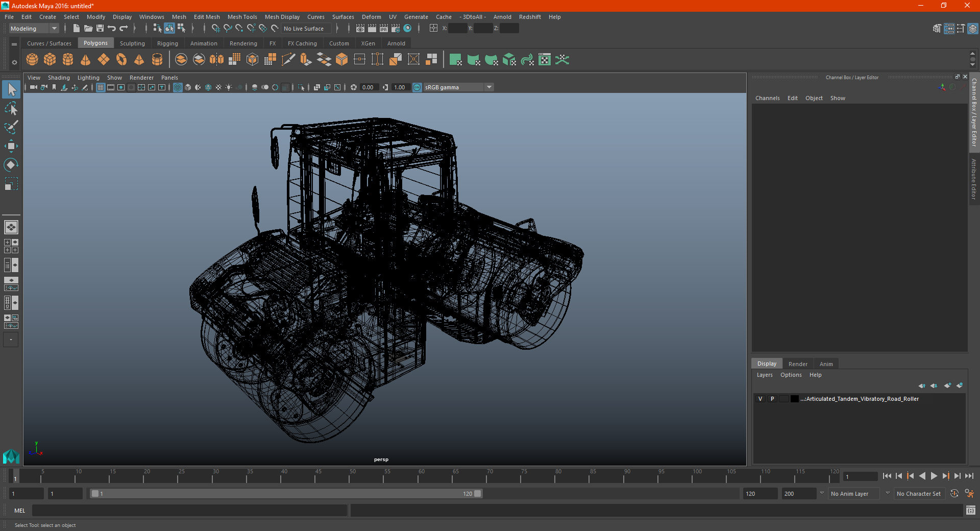Image resolution: width=980 pixels, height=531 pixels.
Task: Click the Multi-Cut knife shelf icon
Action: pyautogui.click(x=288, y=60)
